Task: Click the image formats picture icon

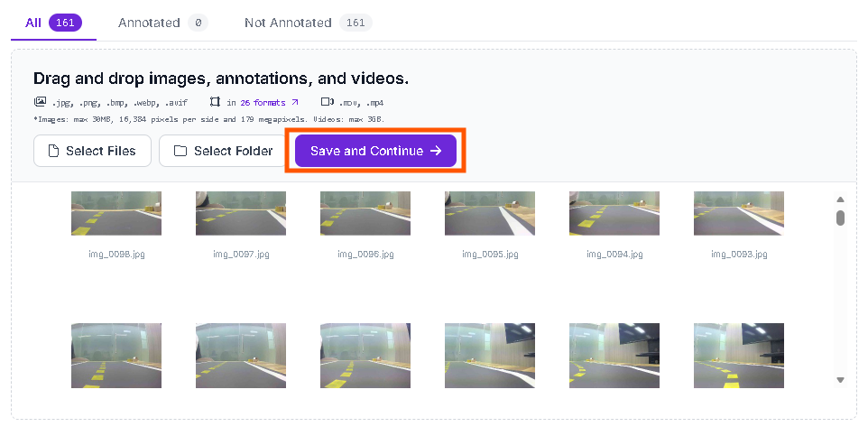Action: [40, 102]
